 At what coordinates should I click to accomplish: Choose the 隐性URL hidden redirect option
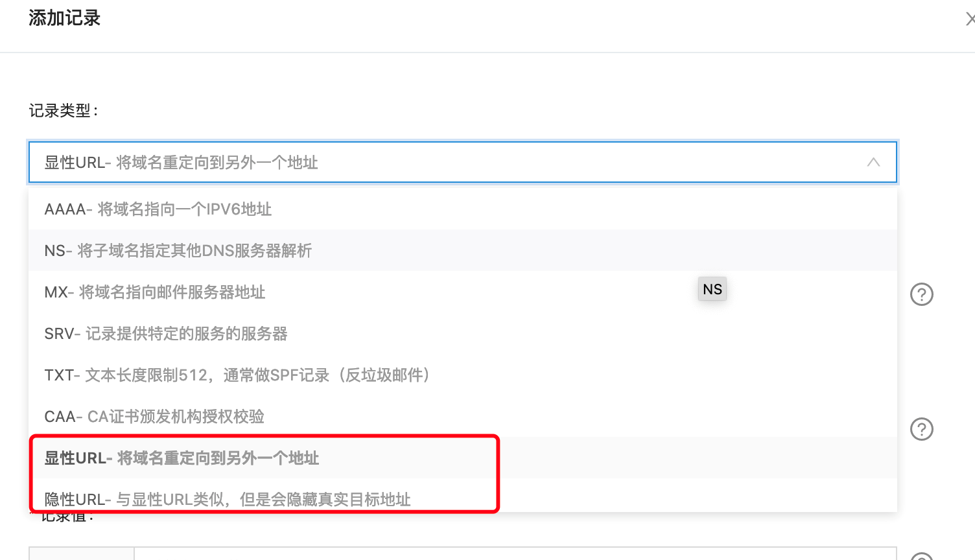point(228,499)
